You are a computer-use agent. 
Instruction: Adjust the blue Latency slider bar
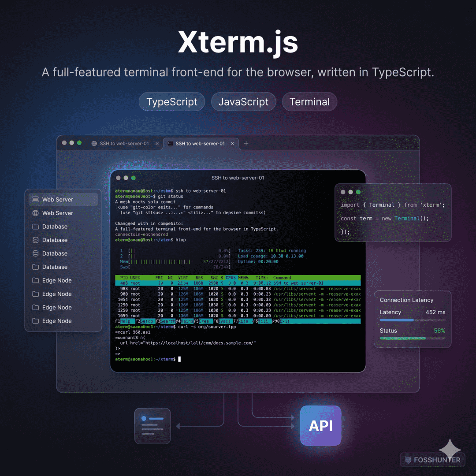[x=412, y=320]
